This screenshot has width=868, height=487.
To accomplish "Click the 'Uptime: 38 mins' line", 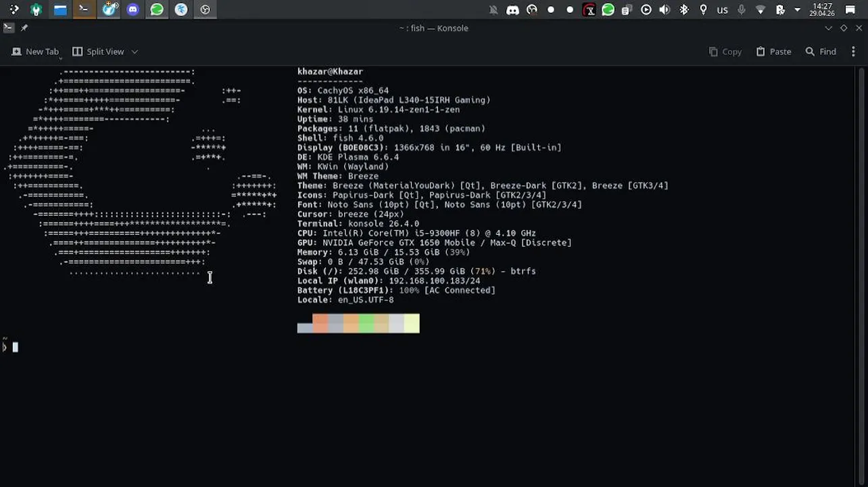I will 335,119.
